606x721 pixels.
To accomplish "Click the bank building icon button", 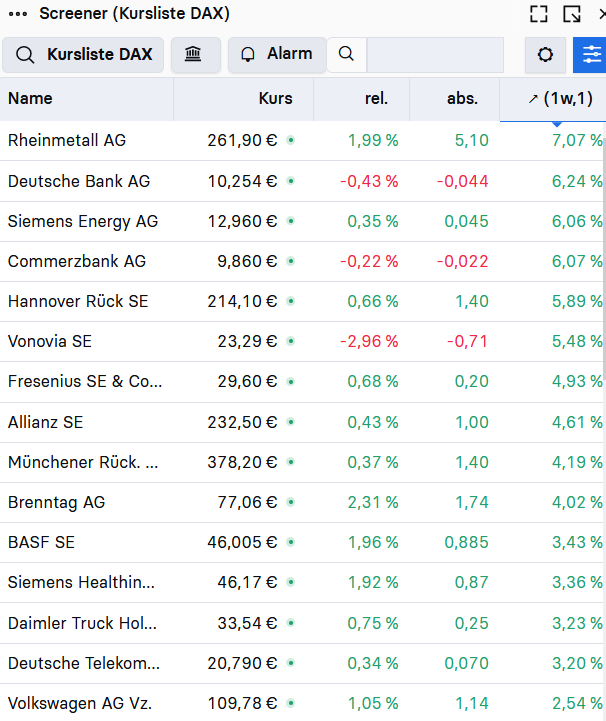I will click(195, 55).
